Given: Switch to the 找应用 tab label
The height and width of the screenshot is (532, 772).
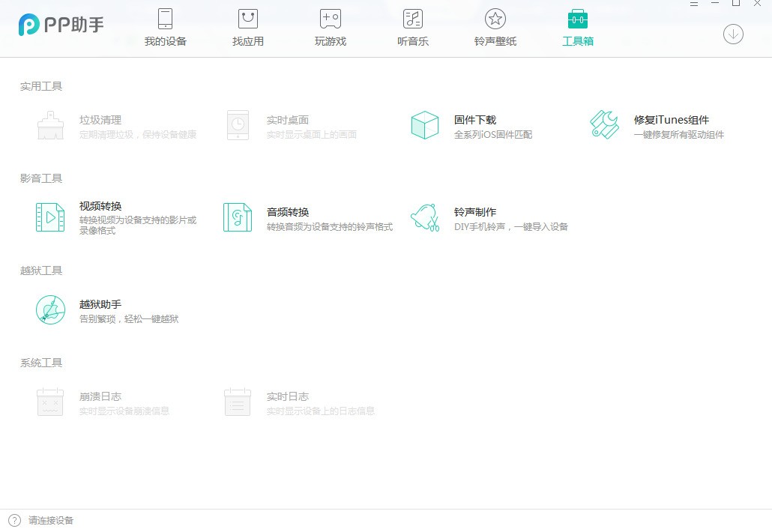Looking at the screenshot, I should point(248,41).
